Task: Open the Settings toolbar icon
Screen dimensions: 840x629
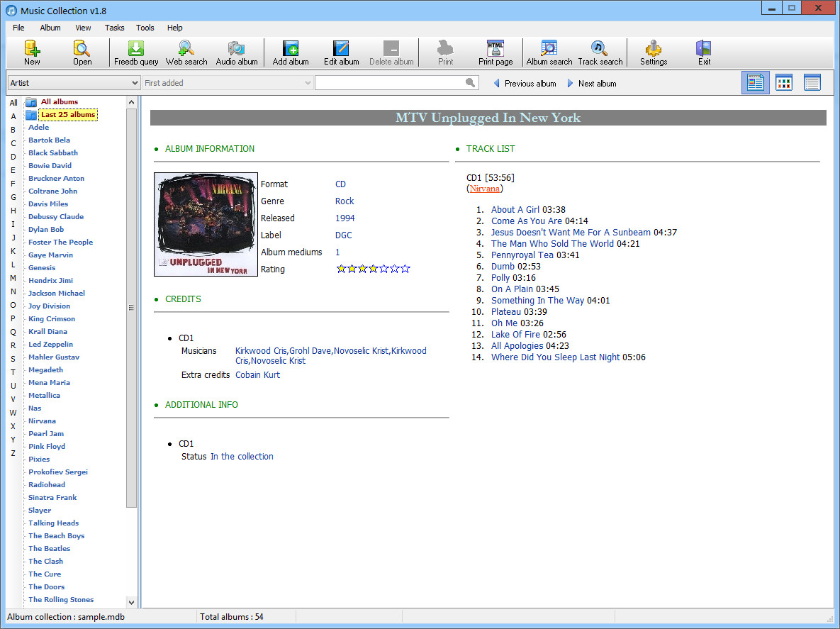Action: click(654, 52)
